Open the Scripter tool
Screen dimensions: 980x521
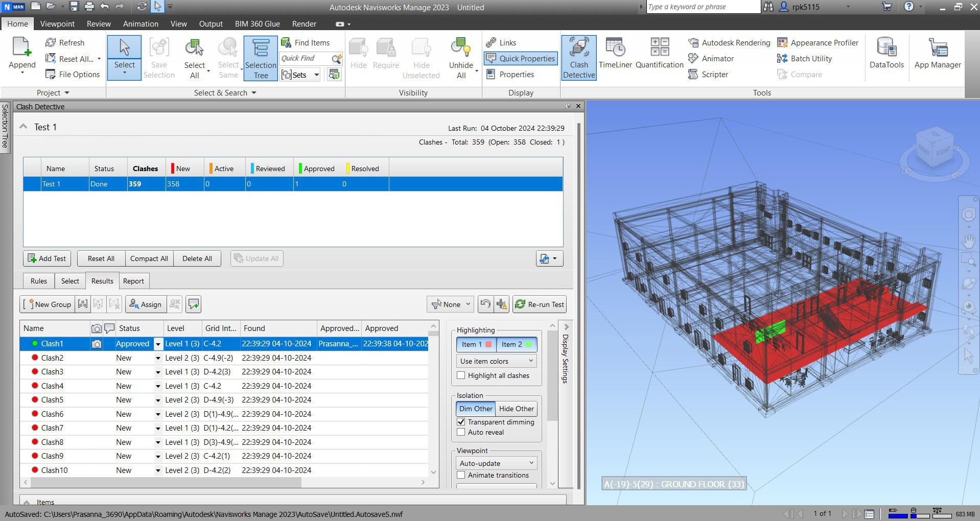(708, 75)
